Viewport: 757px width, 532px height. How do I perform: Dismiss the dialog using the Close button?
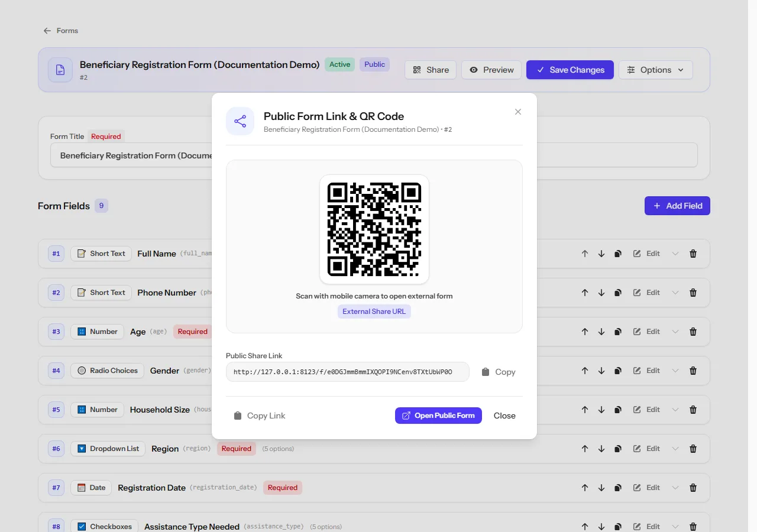(504, 416)
